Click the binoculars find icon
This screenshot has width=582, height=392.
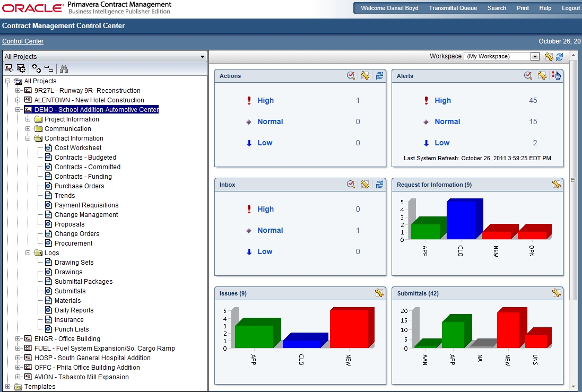[x=64, y=68]
